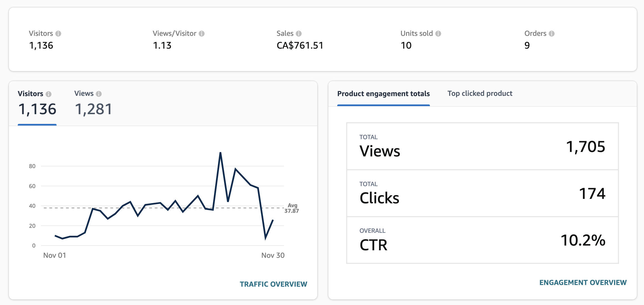Click the tallest peak on the visitors chart
644x305 pixels.
[220, 152]
